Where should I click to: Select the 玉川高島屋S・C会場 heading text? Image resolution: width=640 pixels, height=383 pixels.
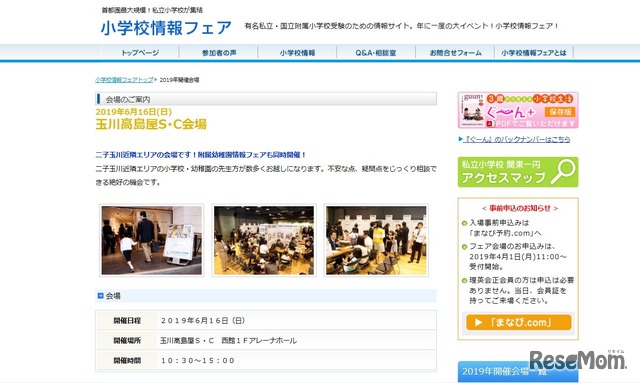[151, 124]
